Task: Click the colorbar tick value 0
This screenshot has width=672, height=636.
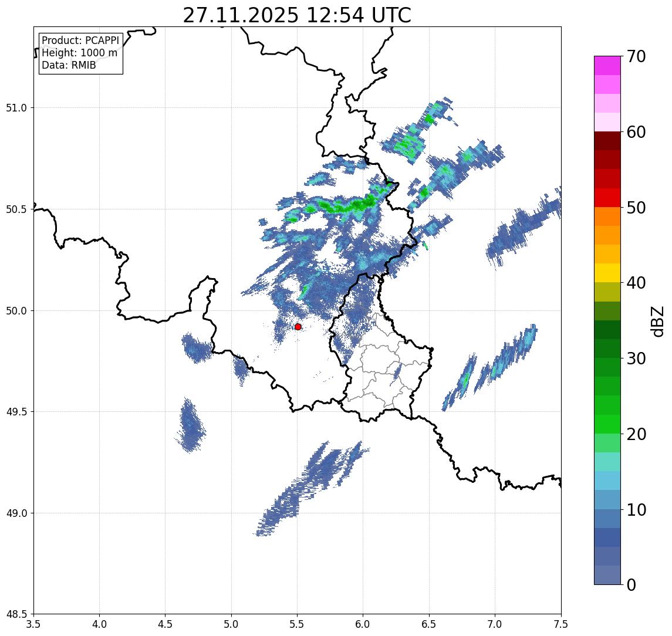Action: [632, 584]
